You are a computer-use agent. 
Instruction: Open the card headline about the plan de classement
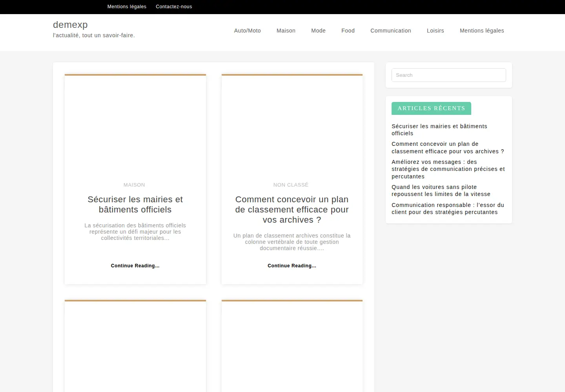292,210
